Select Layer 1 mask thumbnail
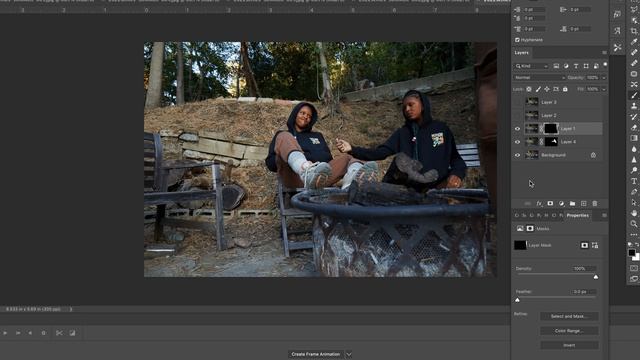The image size is (640, 360). (551, 129)
